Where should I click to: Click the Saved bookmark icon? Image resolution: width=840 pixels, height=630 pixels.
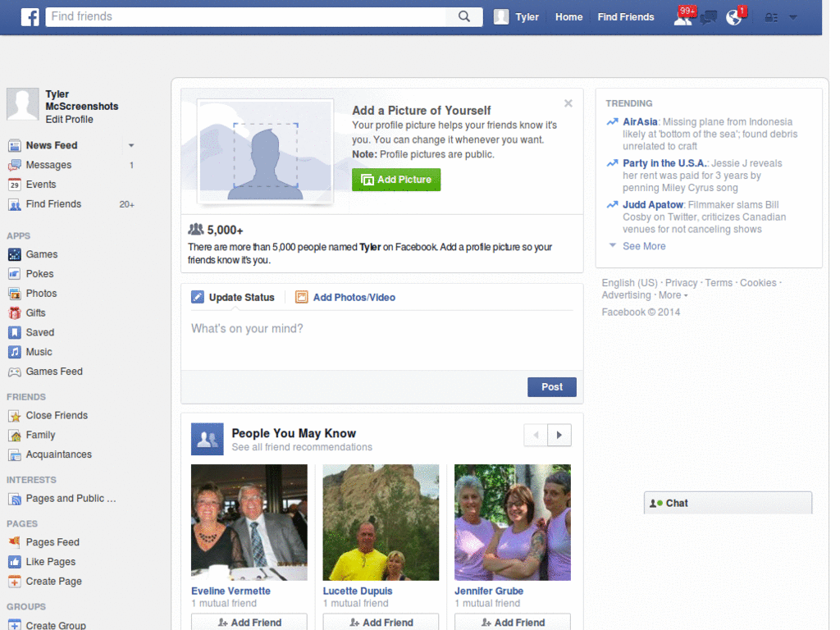pyautogui.click(x=15, y=333)
